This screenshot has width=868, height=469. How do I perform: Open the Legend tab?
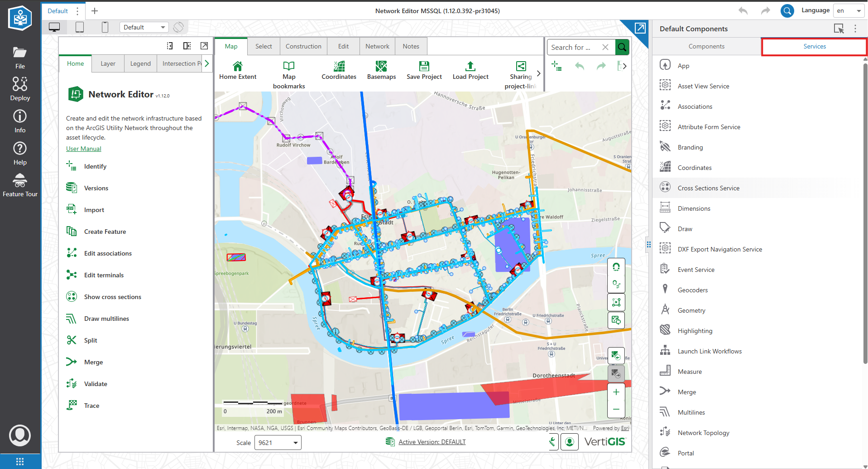140,63
